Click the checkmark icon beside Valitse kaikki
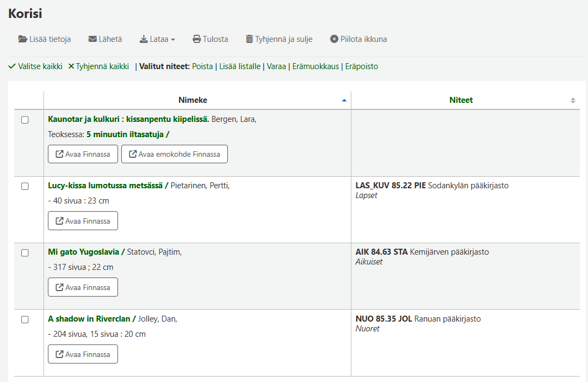Screen dimensions: 588x382 coord(12,66)
